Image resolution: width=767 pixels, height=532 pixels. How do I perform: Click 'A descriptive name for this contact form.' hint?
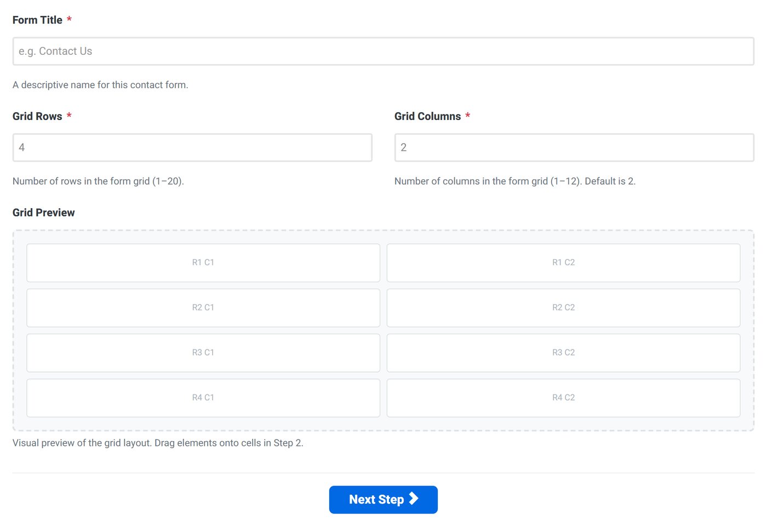click(x=100, y=85)
